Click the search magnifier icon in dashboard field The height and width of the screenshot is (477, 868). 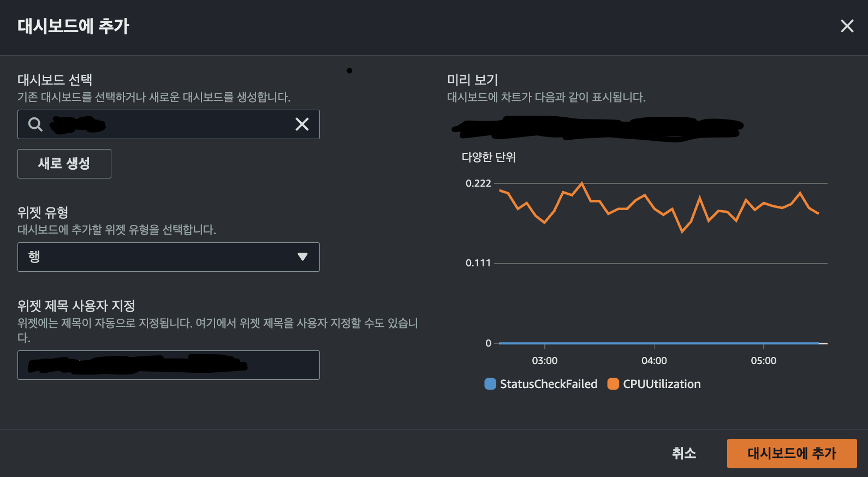(x=35, y=124)
